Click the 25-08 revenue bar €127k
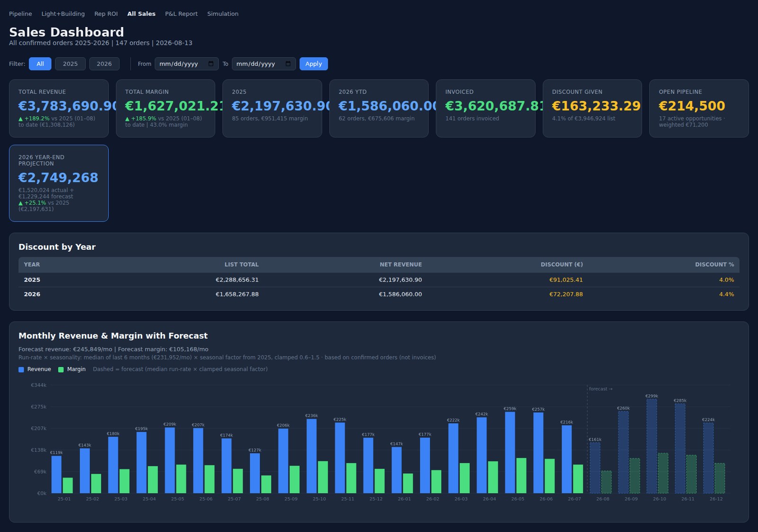 click(x=255, y=473)
